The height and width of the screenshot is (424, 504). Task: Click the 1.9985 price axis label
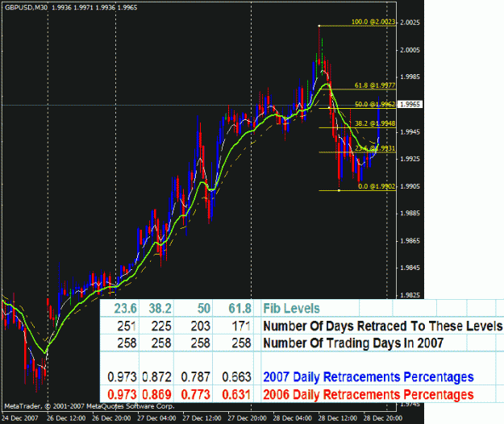coord(410,77)
